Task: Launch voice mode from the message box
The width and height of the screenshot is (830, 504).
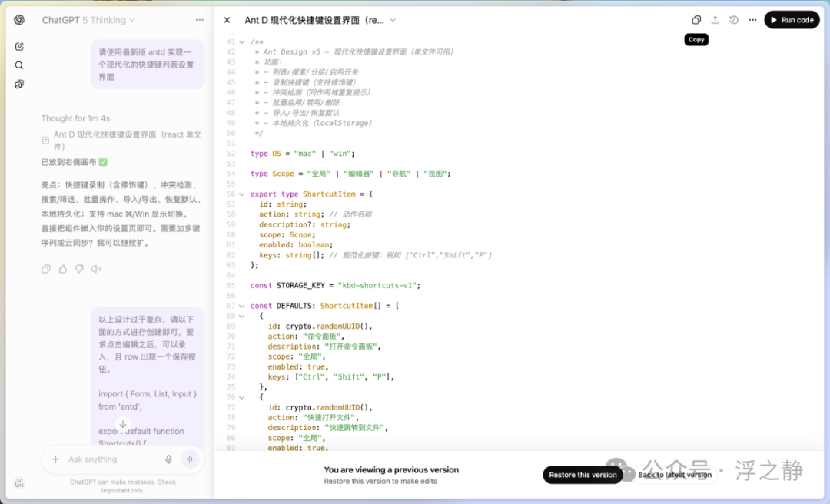Action: pos(190,459)
